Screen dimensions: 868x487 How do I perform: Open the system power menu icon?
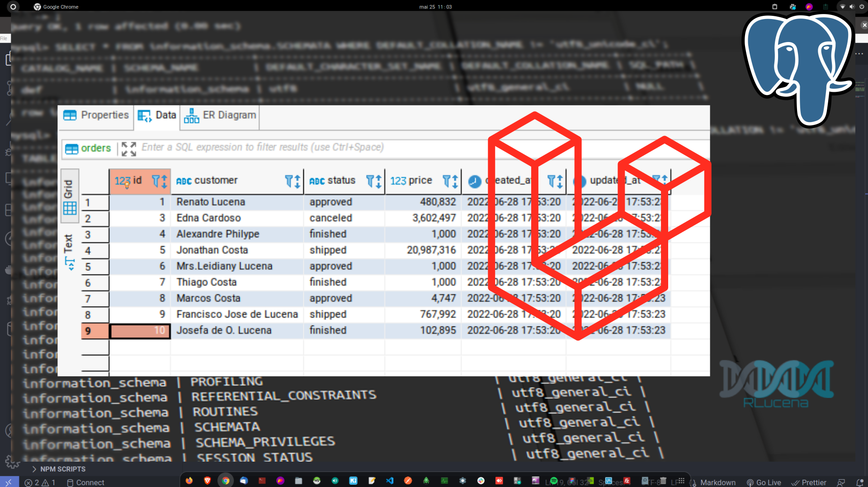[x=862, y=6]
